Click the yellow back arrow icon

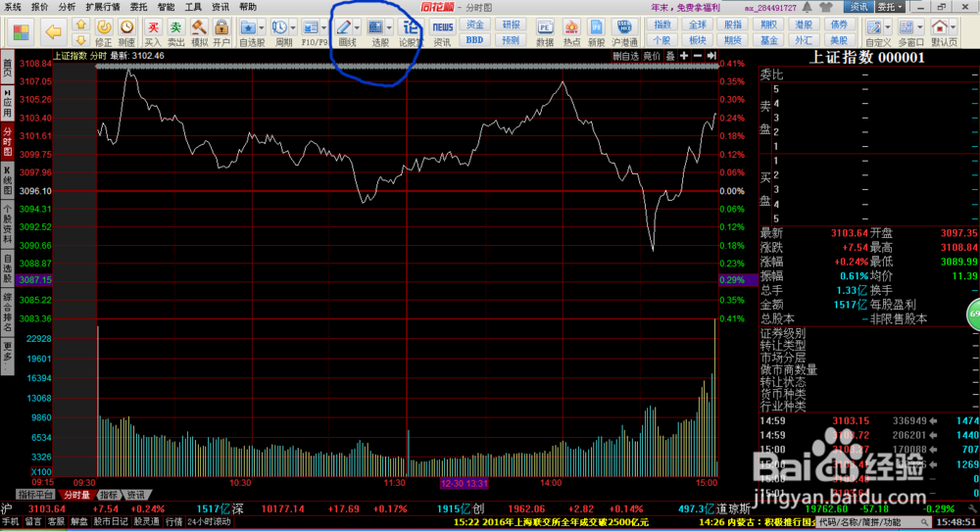click(x=54, y=32)
